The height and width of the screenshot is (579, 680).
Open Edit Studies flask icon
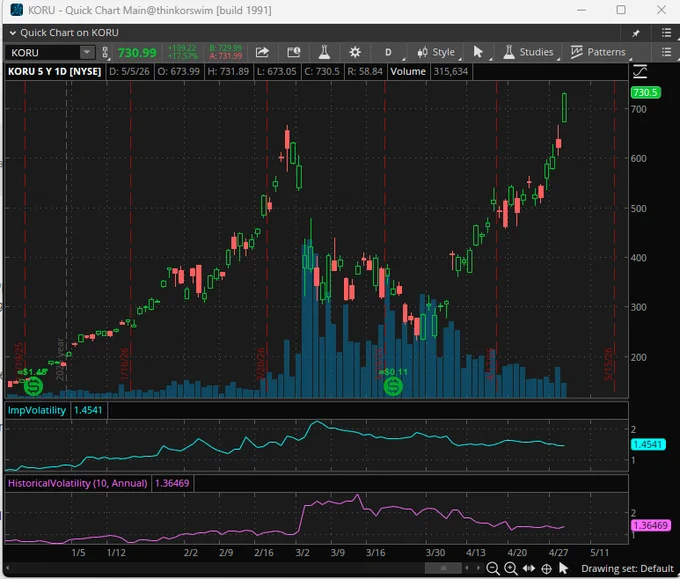pos(324,52)
